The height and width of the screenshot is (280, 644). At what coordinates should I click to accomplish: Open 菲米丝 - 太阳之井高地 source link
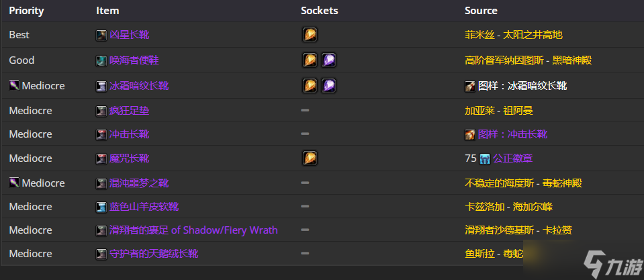(514, 35)
